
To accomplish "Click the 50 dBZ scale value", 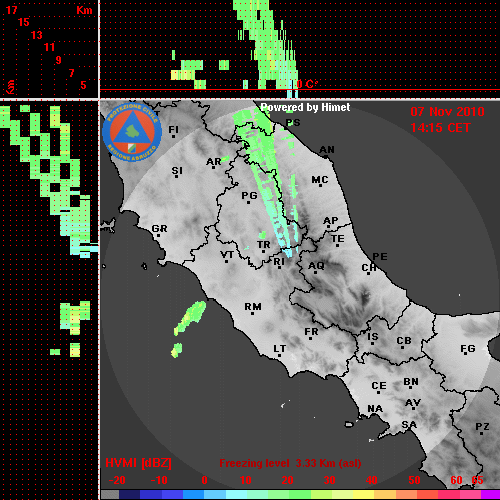I will (x=414, y=480).
